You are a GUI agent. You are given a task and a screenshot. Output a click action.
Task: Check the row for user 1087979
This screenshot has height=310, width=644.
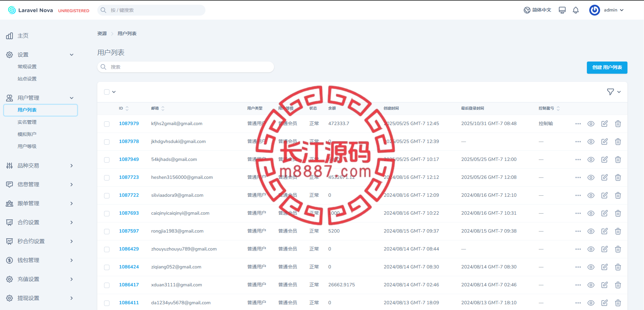coord(107,124)
